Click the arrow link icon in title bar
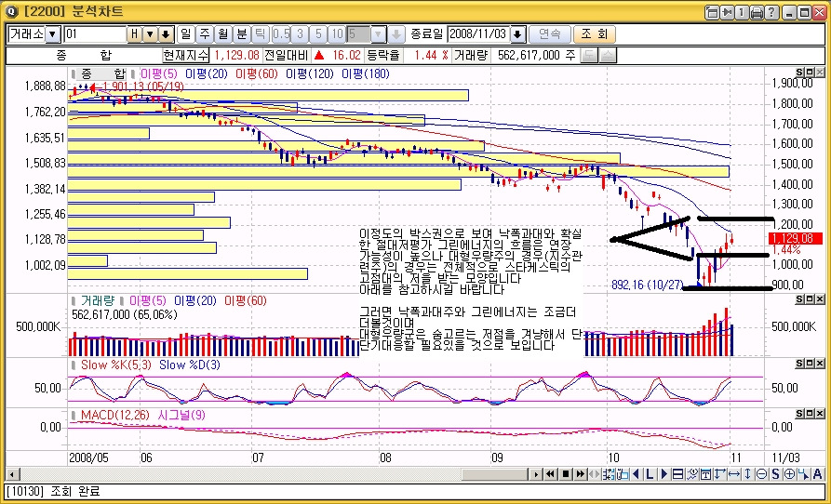The height and width of the screenshot is (504, 831). pyautogui.click(x=726, y=12)
